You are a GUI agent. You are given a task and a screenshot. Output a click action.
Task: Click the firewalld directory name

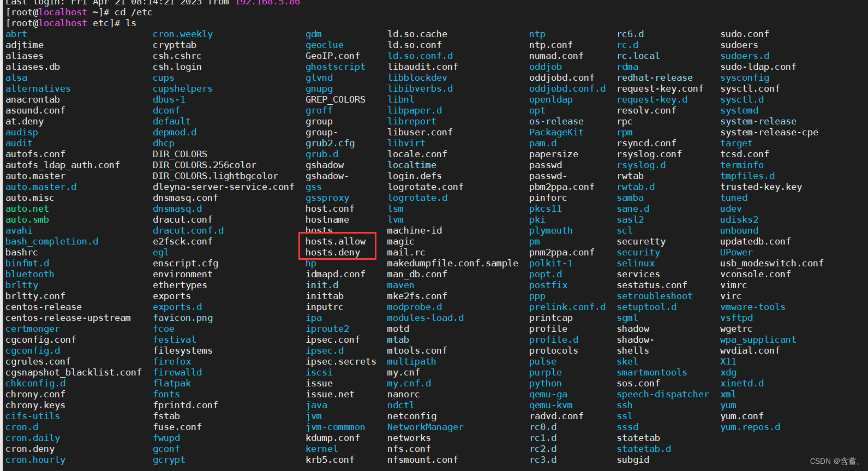[177, 372]
